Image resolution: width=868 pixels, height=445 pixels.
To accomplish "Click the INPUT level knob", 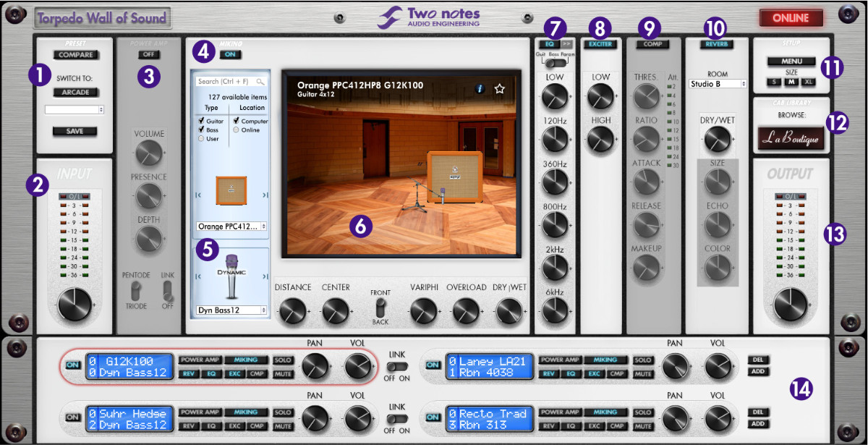I will pos(76,303).
